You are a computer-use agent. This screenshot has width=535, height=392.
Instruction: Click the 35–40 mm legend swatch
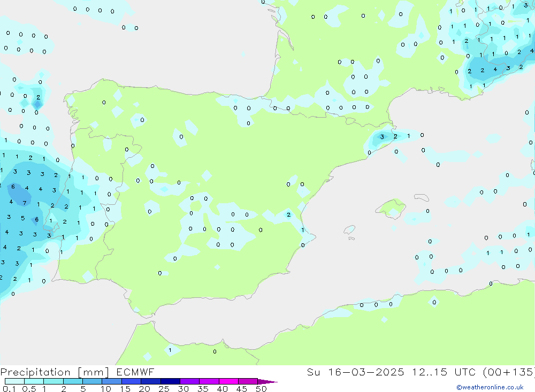click(209, 381)
